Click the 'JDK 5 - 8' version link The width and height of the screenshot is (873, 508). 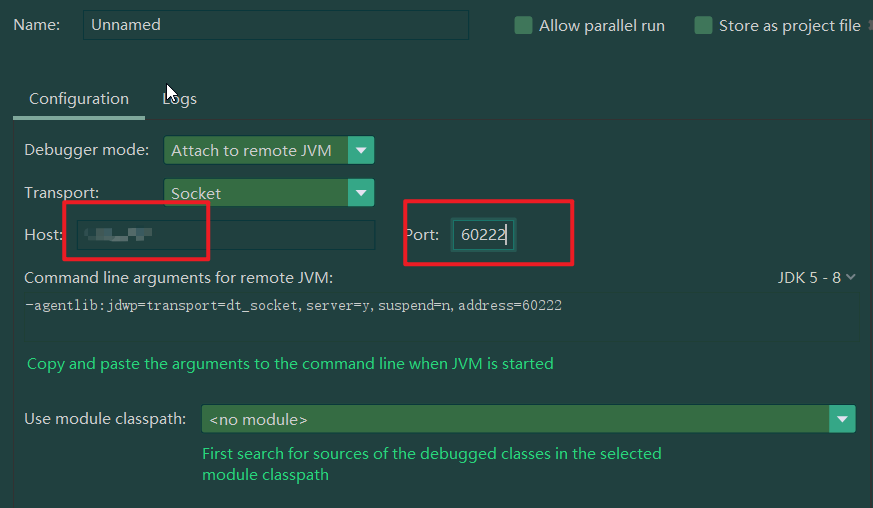pos(809,277)
